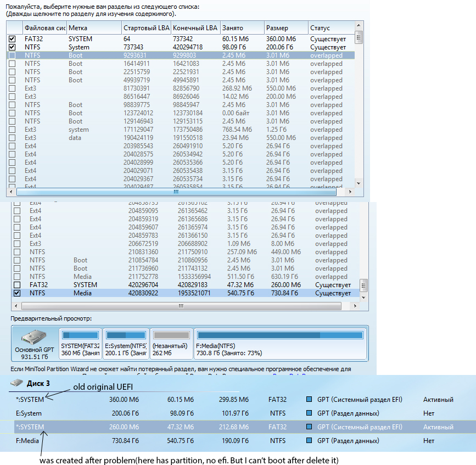
Task: Click the blue type square in the E:System row
Action: tap(309, 413)
